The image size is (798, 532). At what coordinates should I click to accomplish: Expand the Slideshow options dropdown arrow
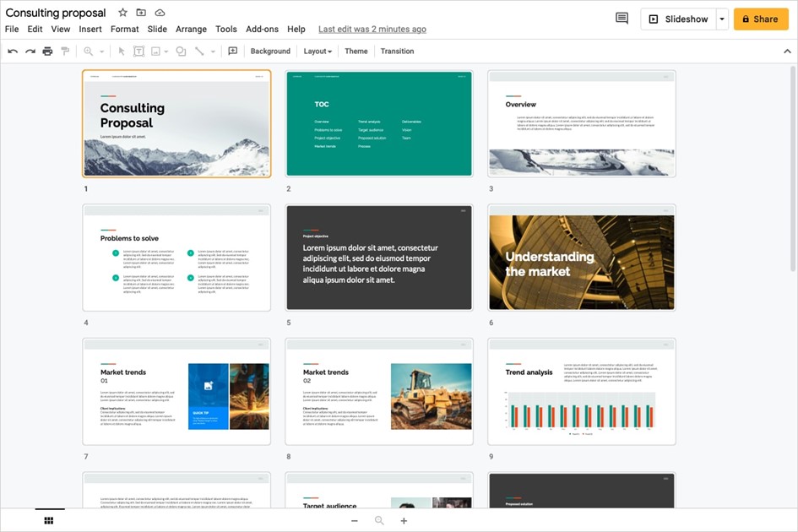click(722, 19)
